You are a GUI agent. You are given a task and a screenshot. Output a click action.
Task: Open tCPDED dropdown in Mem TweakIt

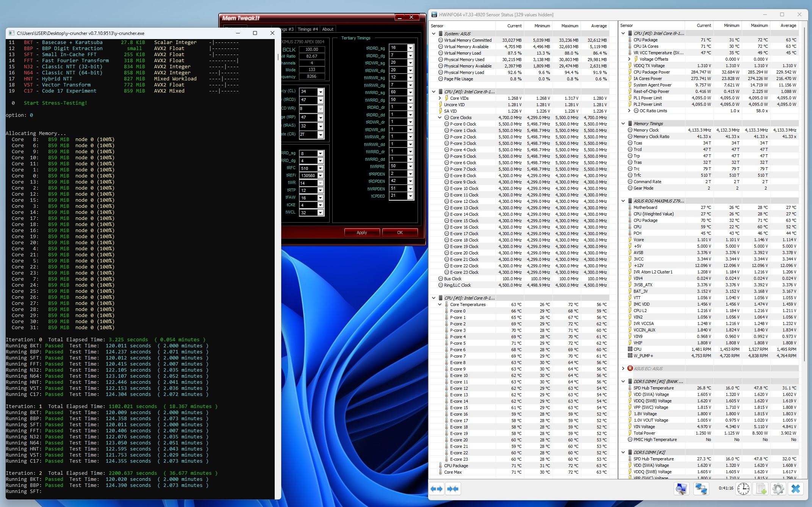(x=410, y=196)
